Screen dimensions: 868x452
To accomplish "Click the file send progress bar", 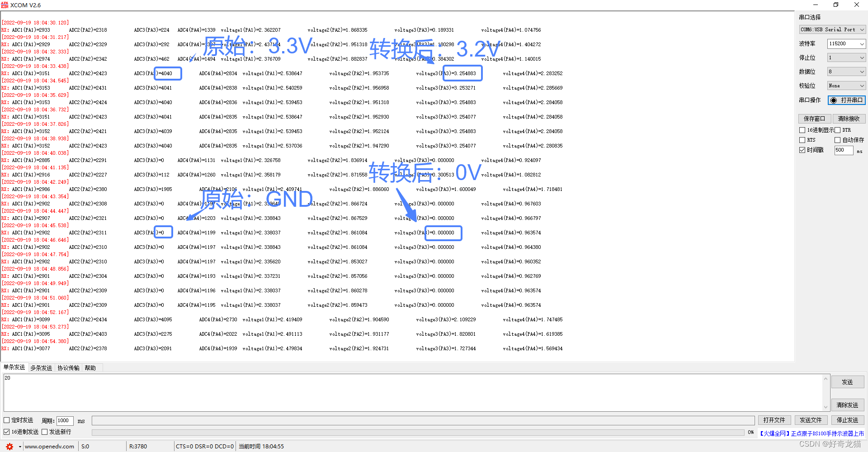I will [x=418, y=432].
